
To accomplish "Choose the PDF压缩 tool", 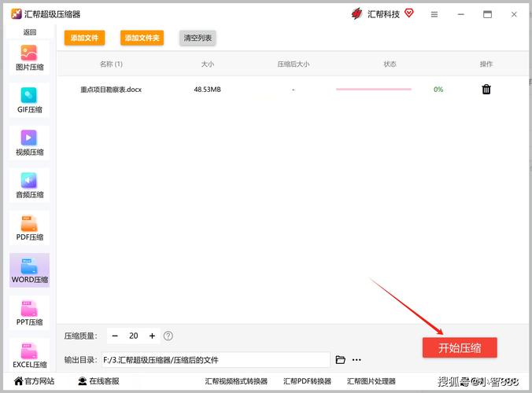I will pos(30,228).
